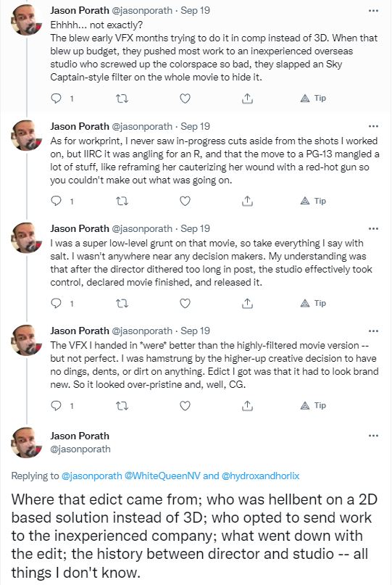Screen dimensions: 392x585
Task: Open more options on the workprint tweet
Action: coord(373,126)
